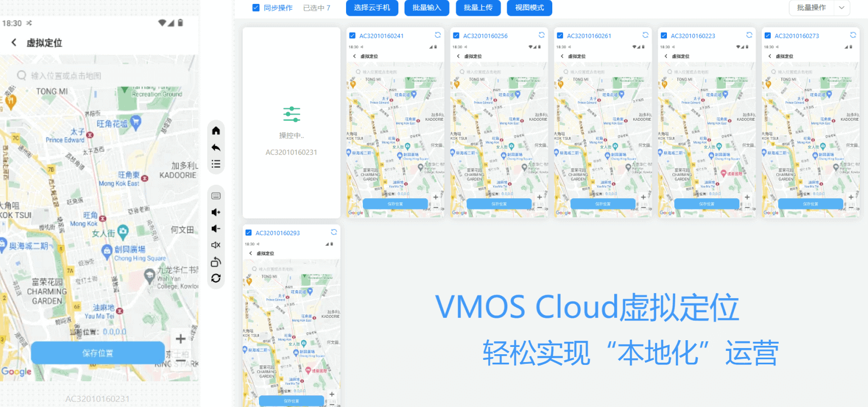Open the keyboard icon in control strip
The height and width of the screenshot is (407, 868).
(216, 196)
